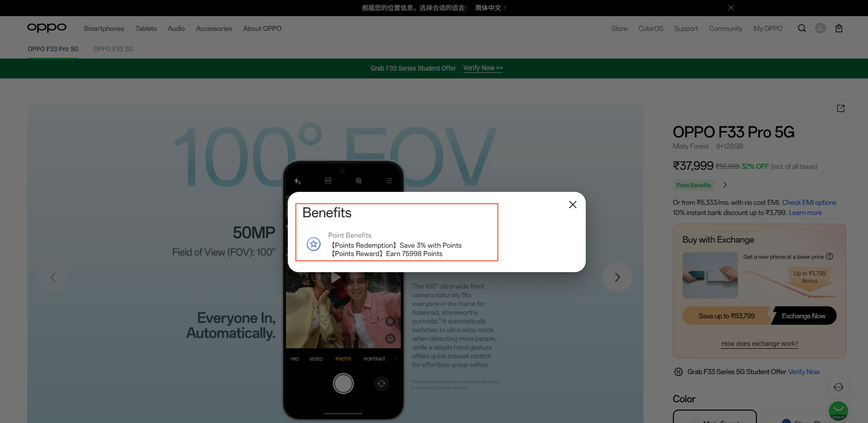Open Community in the header
Image resolution: width=868 pixels, height=423 pixels.
click(x=726, y=29)
